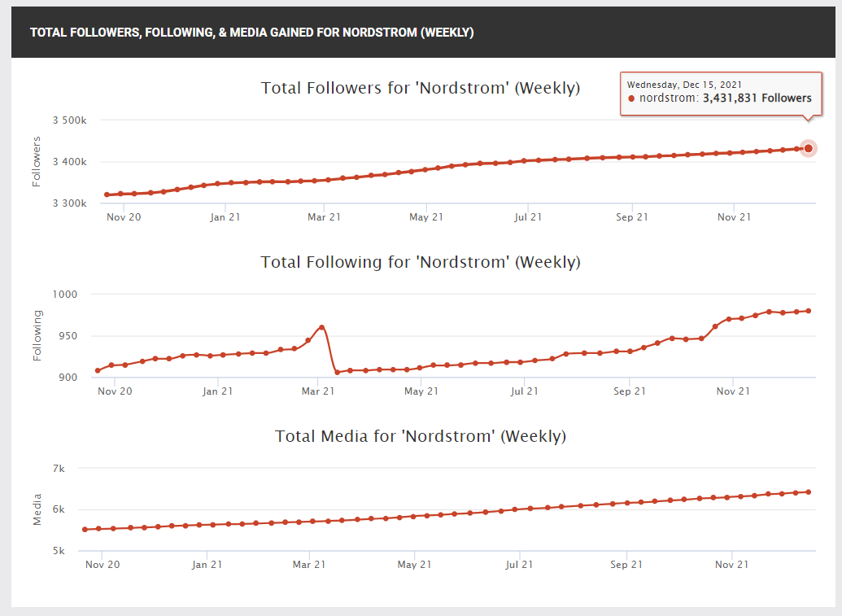Click the '3 500k' y-axis label
Screen dimensions: 842x616
[x=69, y=120]
